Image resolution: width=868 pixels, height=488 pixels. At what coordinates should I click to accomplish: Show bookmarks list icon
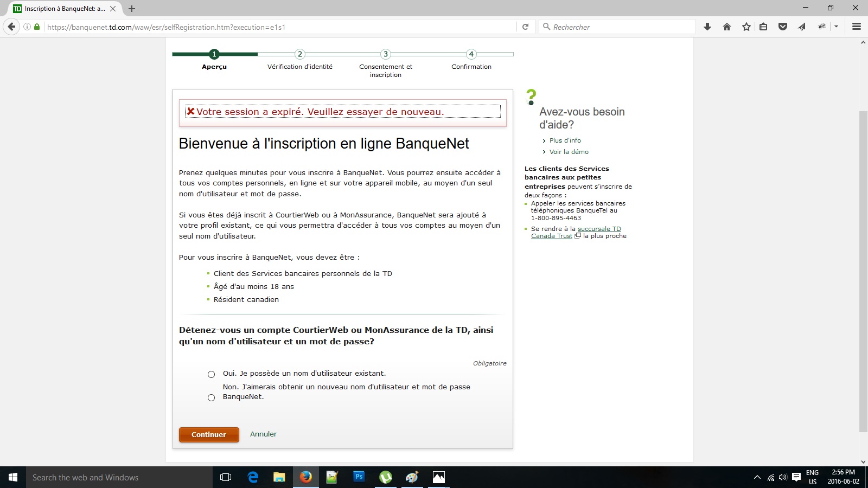pos(763,27)
